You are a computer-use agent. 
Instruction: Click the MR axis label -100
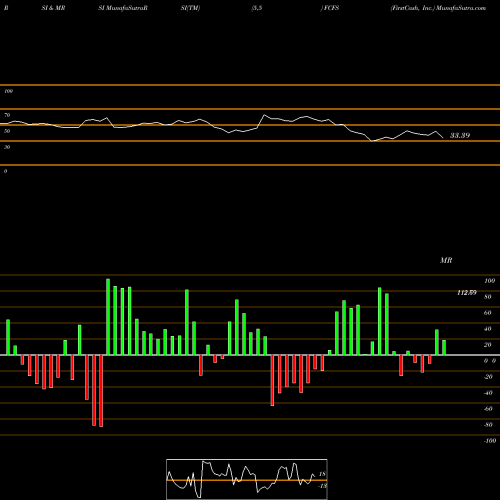[x=490, y=441]
